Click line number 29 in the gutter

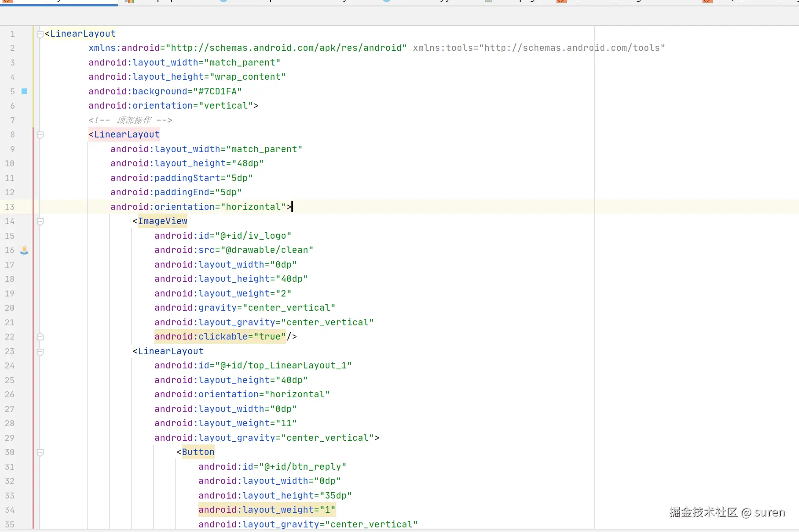point(10,438)
